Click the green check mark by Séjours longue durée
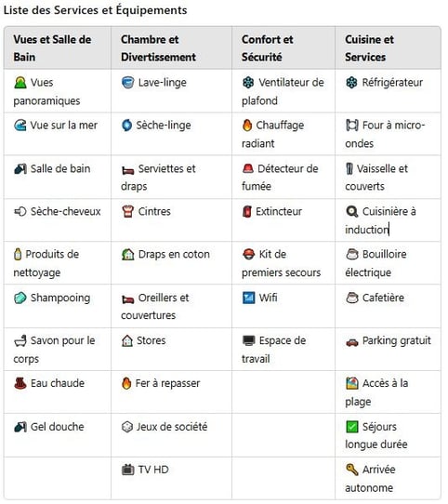This screenshot has width=448, height=504. pyautogui.click(x=352, y=427)
